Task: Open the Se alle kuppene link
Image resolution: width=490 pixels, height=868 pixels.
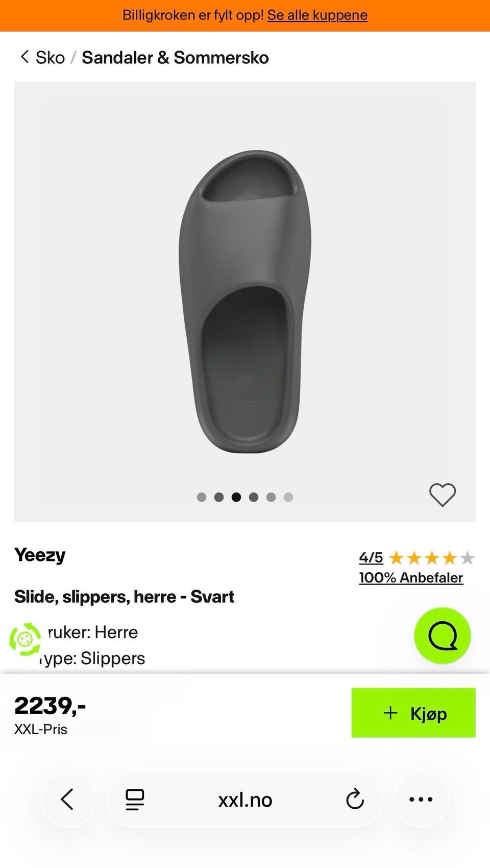Action: 317,15
